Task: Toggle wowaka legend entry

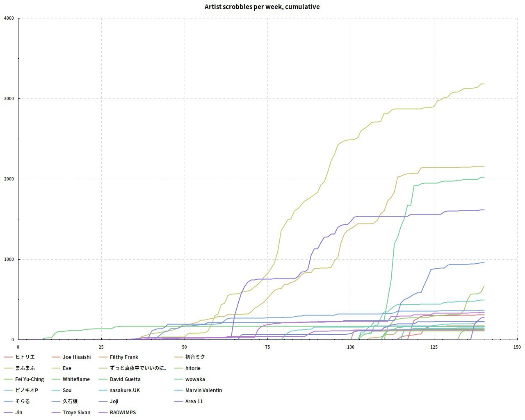Action: pyautogui.click(x=195, y=379)
